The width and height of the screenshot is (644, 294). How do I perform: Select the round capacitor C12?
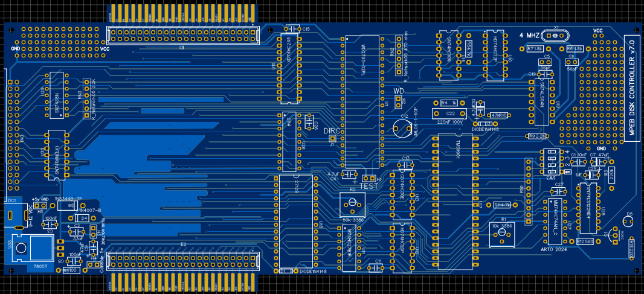tap(399, 128)
